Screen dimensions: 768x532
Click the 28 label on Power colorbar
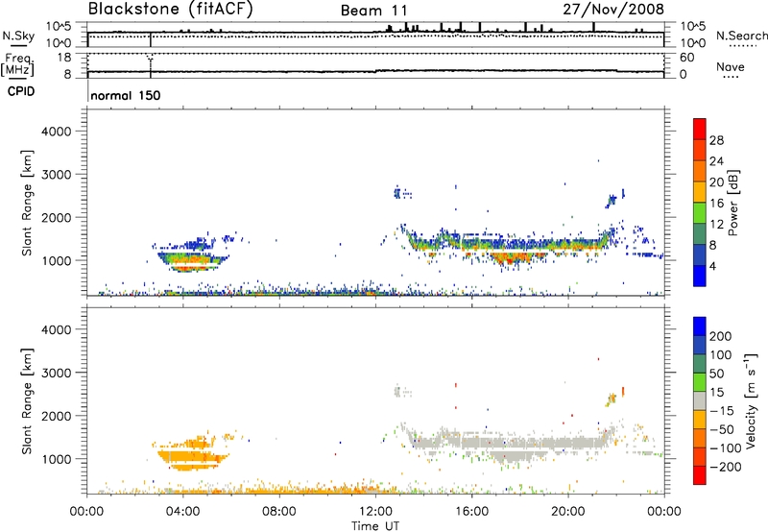coord(716,140)
